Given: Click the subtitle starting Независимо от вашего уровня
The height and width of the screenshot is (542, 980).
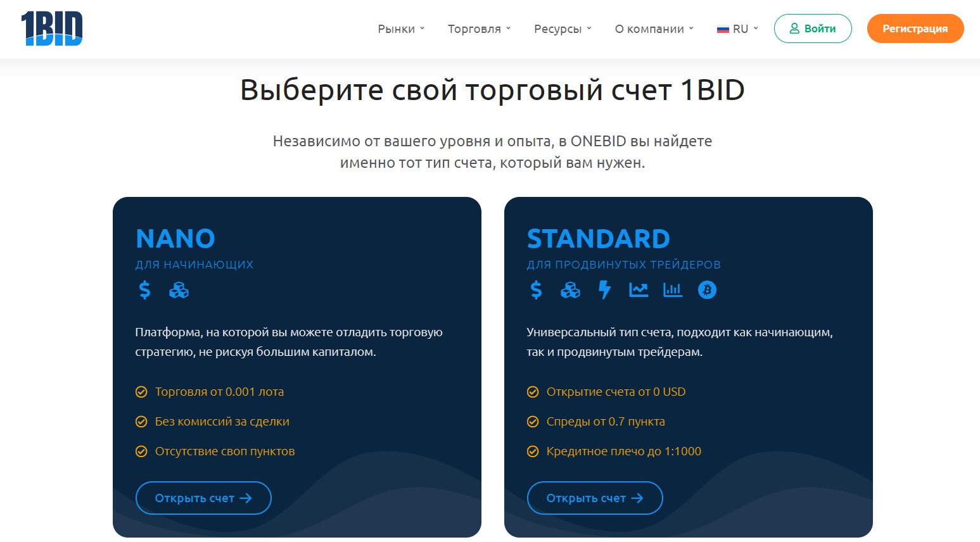Looking at the screenshot, I should coord(492,152).
